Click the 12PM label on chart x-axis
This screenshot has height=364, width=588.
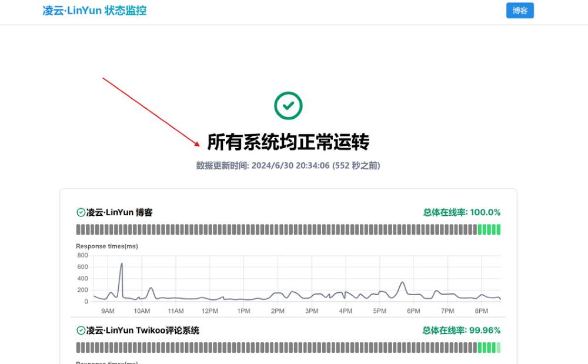tap(210, 311)
